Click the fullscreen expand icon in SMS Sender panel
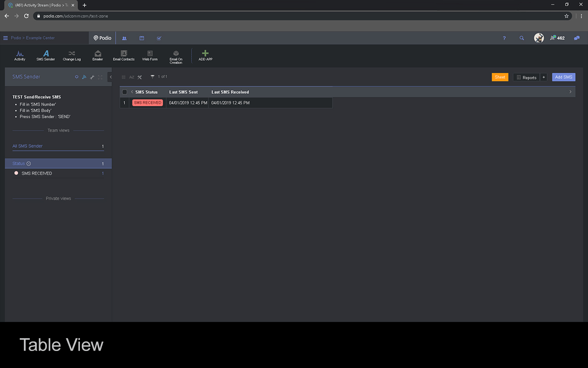The width and height of the screenshot is (588, 368). 100,77
